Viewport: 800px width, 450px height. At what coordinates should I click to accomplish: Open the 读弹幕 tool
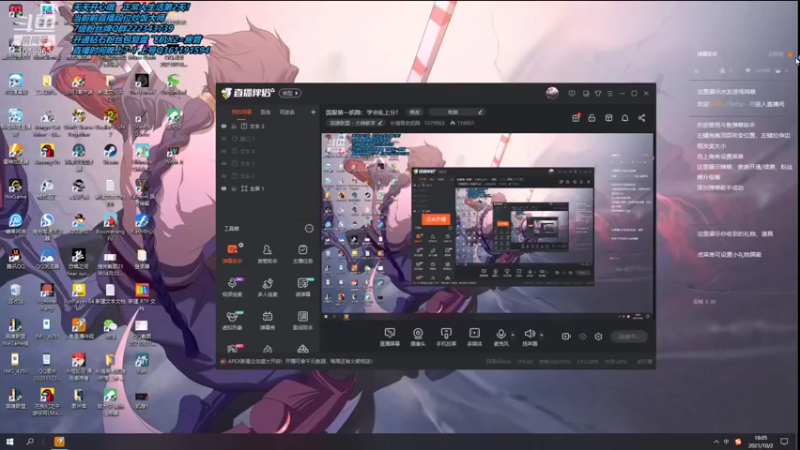point(303,287)
